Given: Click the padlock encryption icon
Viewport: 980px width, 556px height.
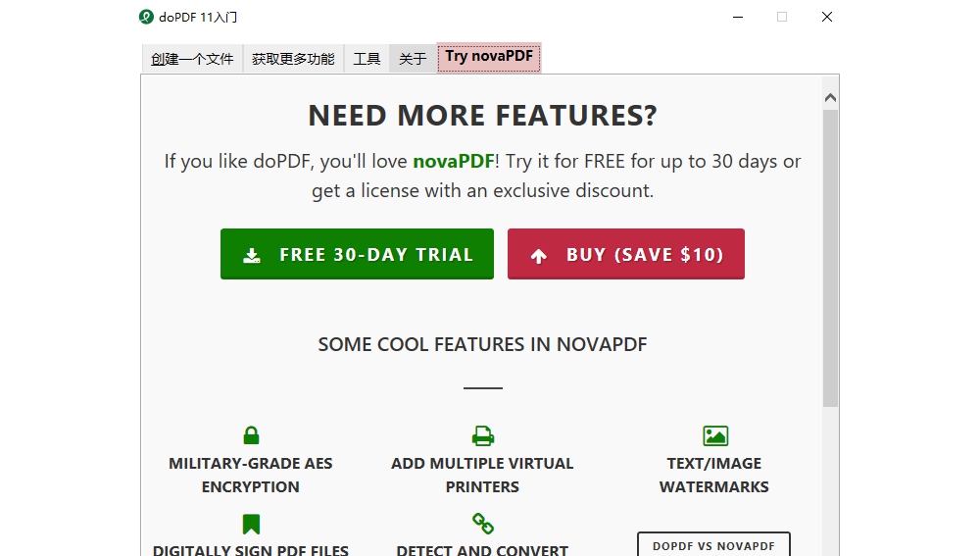Looking at the screenshot, I should point(251,435).
